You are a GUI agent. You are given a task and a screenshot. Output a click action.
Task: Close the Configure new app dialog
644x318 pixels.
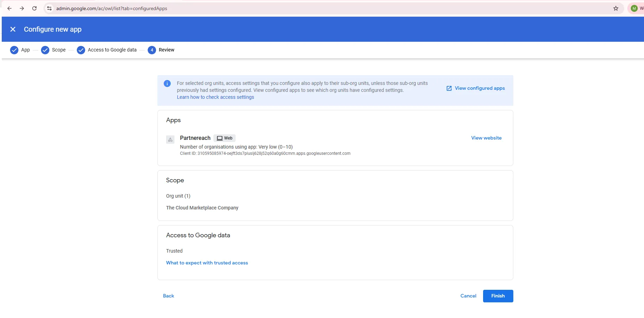(x=13, y=29)
